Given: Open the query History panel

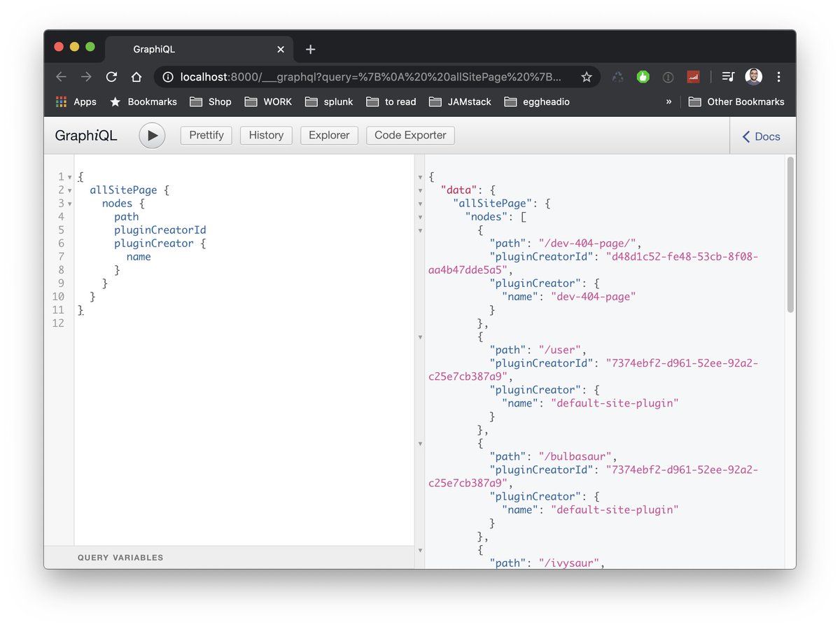Looking at the screenshot, I should pyautogui.click(x=266, y=135).
